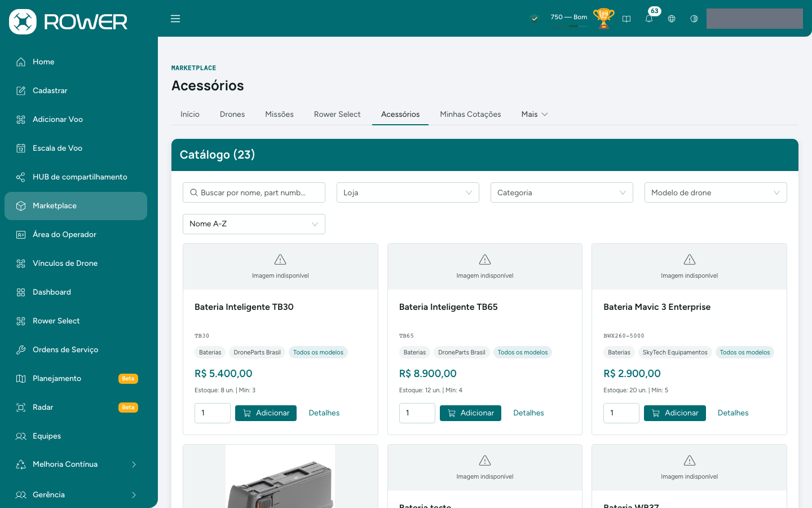
Task: Open the trophy achievements icon
Action: coord(604,19)
